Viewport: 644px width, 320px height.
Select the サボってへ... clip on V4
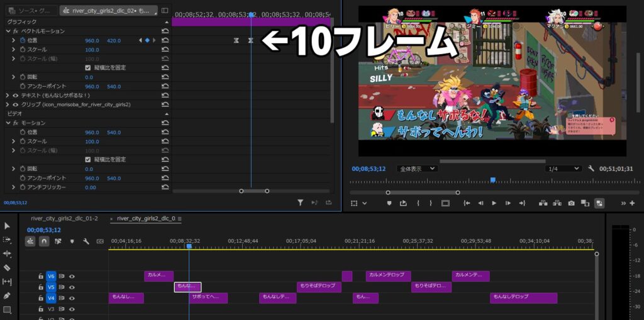click(208, 297)
